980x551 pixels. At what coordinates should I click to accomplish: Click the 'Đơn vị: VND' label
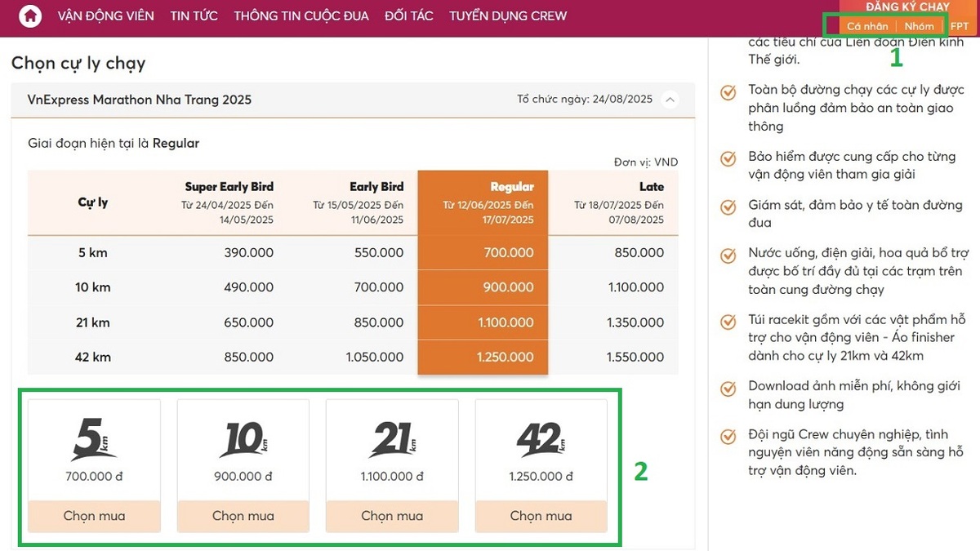pos(646,162)
